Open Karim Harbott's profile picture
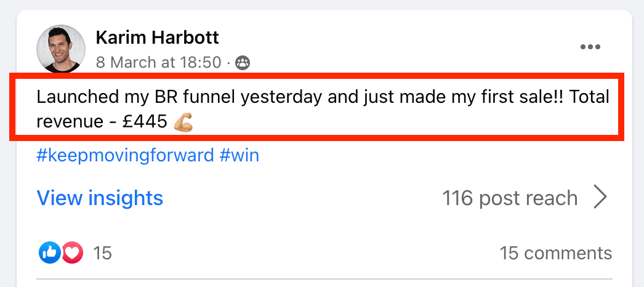The width and height of the screenshot is (644, 287). coord(61,49)
